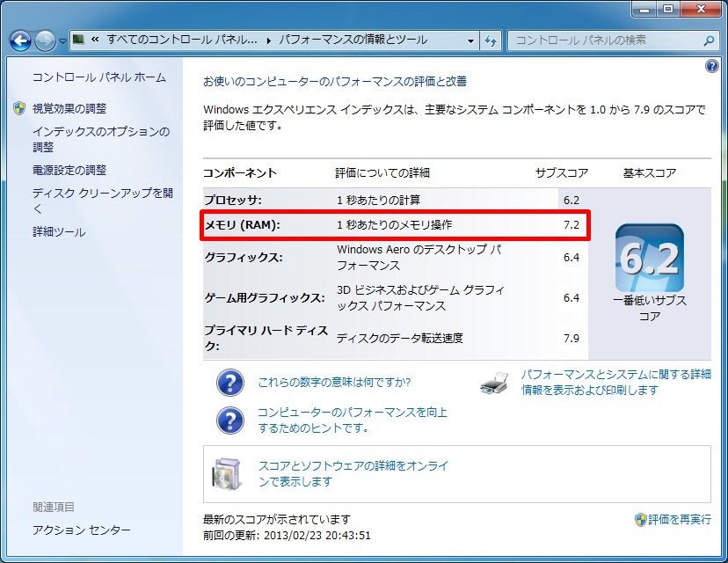The width and height of the screenshot is (728, 563).
Task: Click the shield icon beside 視覚効果の調整
Action: [19, 109]
